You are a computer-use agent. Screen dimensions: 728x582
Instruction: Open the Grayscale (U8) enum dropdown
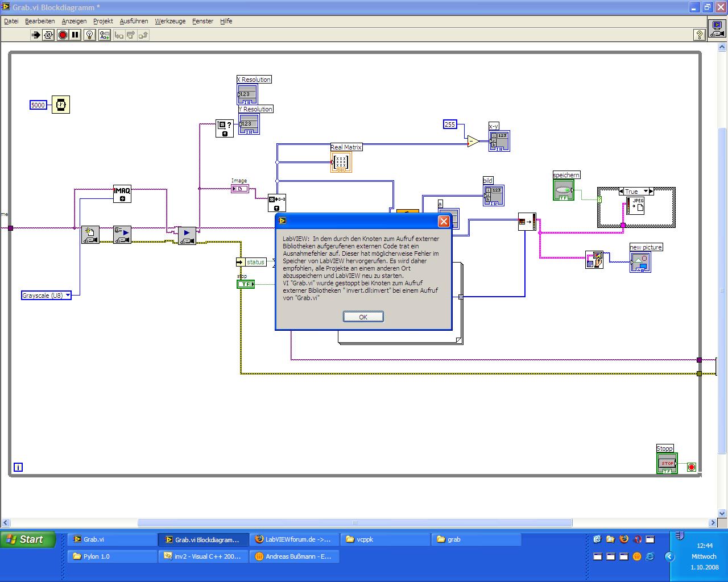(68, 296)
